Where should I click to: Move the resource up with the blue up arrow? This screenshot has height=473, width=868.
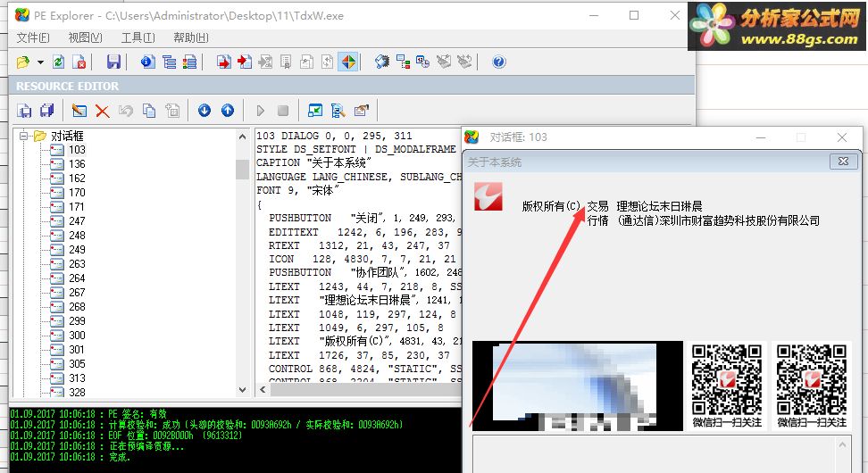click(228, 111)
